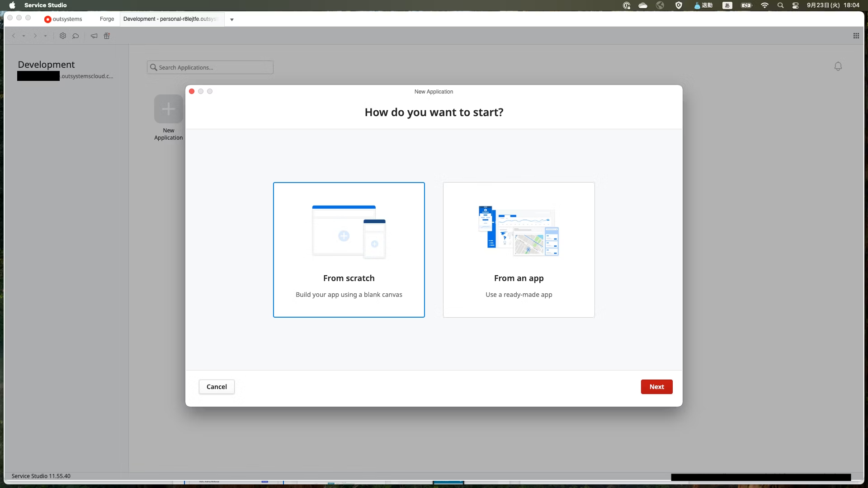
Task: Click the outsystems logo in the top bar
Action: pyautogui.click(x=62, y=19)
